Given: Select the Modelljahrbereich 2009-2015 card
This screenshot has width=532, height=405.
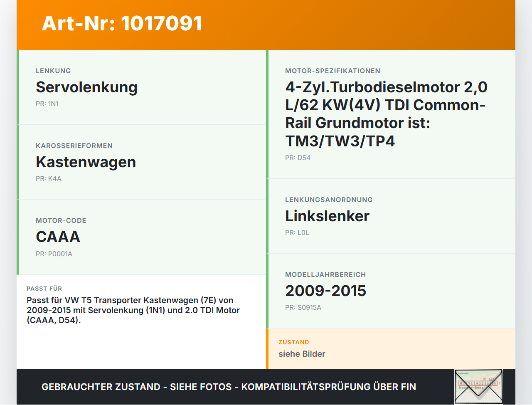Looking at the screenshot, I should tap(391, 290).
